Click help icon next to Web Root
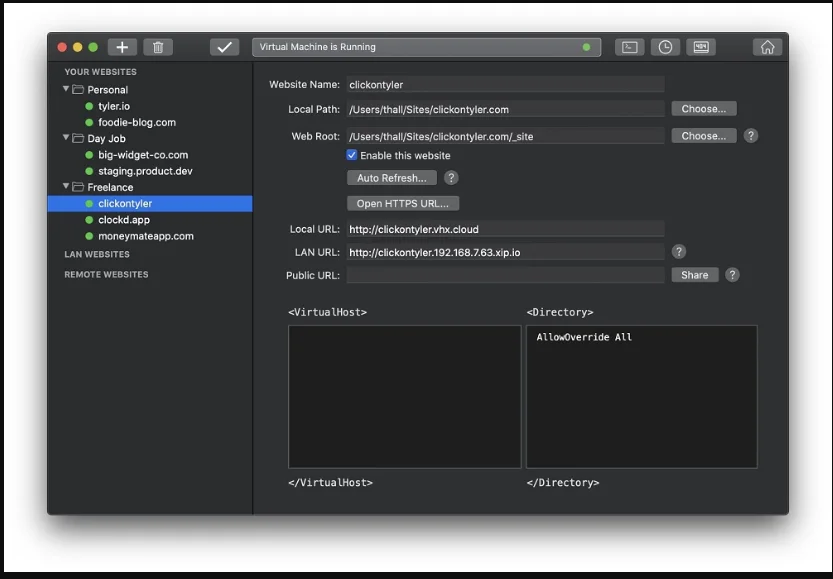 (x=751, y=136)
